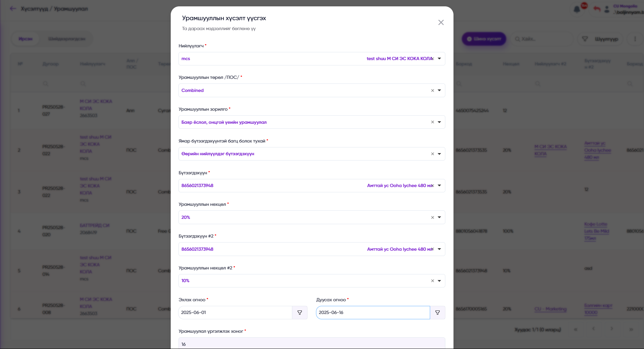Click the promotion duration days field

point(311,344)
